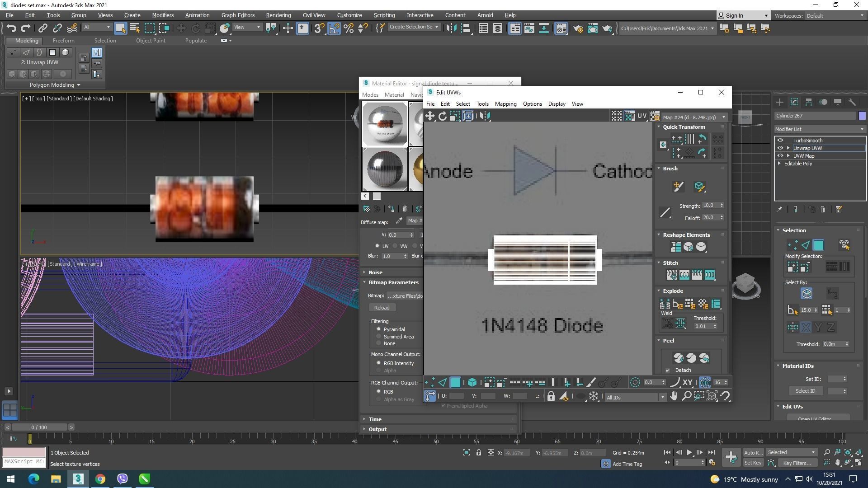Click the zoom magnifier in UV editor
The width and height of the screenshot is (868, 488).
coord(686,396)
